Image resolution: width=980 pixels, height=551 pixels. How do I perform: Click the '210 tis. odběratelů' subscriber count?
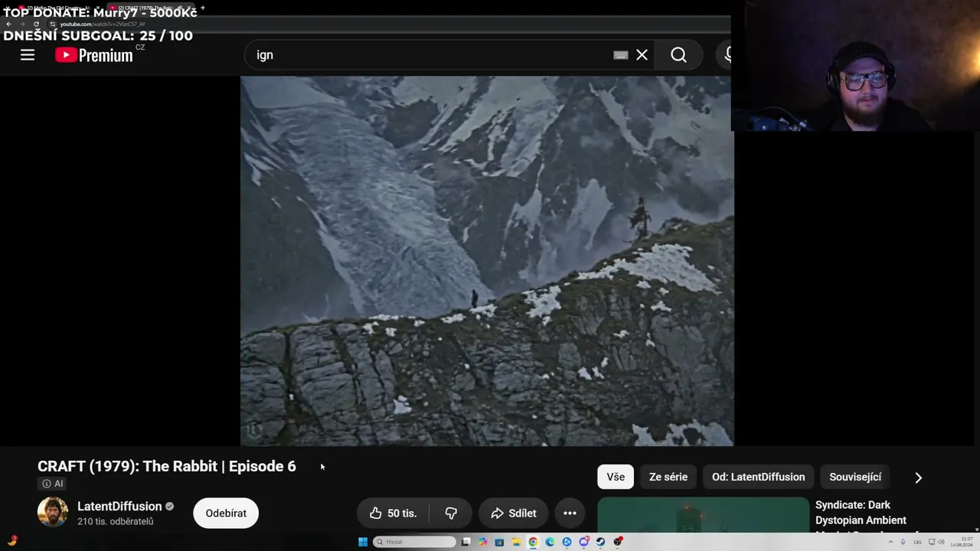coord(116,522)
